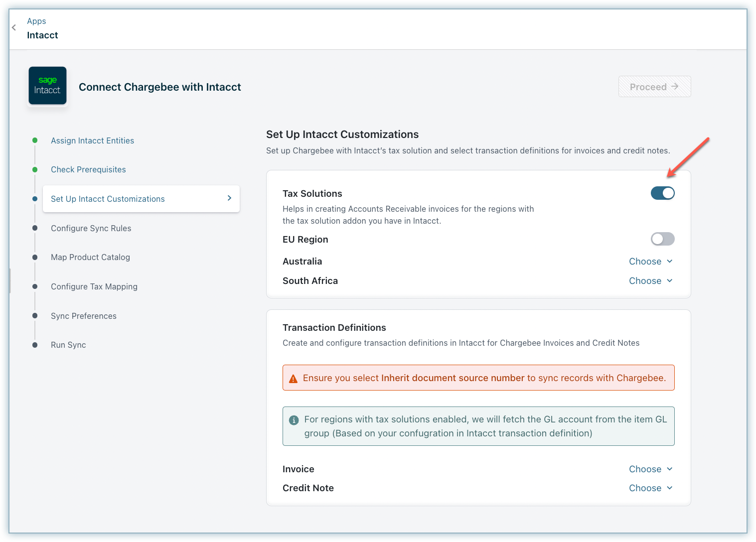Select the Map Product Catalog step
Image resolution: width=756 pixels, height=542 pixels.
pyautogui.click(x=90, y=257)
